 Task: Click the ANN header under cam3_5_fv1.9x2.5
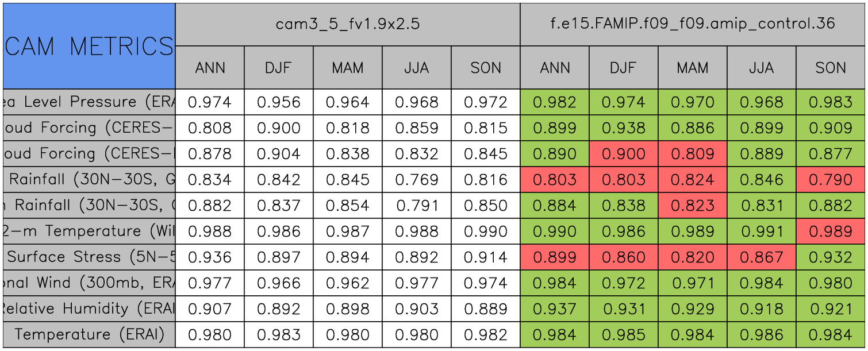210,68
